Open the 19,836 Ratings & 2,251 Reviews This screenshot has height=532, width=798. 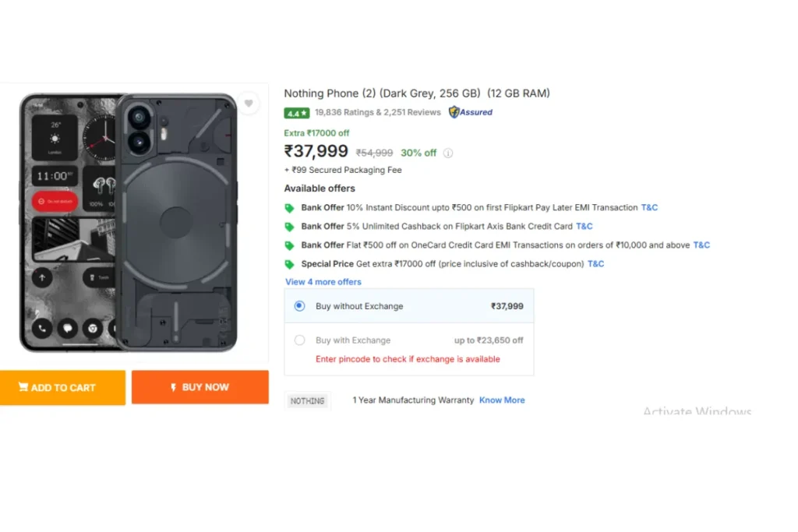pyautogui.click(x=378, y=112)
